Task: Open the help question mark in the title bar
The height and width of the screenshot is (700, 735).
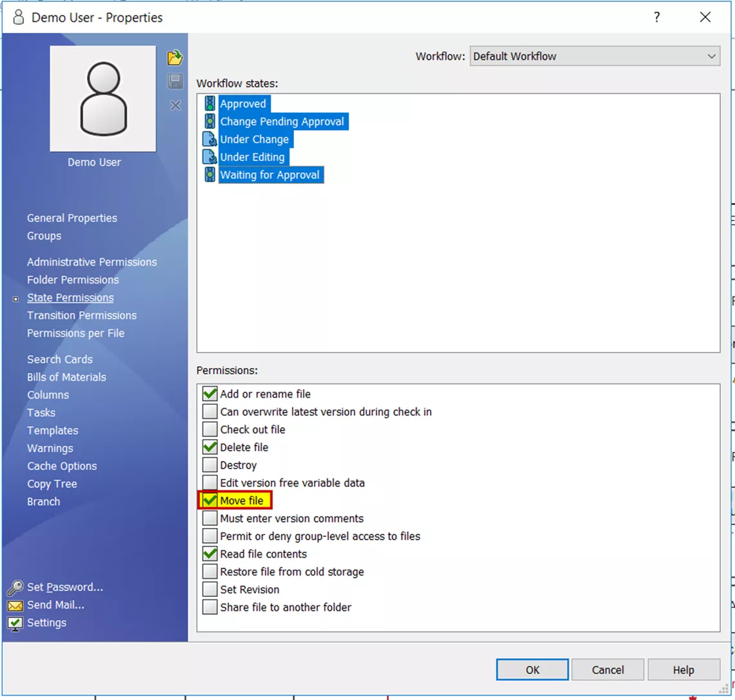Action: [x=656, y=17]
